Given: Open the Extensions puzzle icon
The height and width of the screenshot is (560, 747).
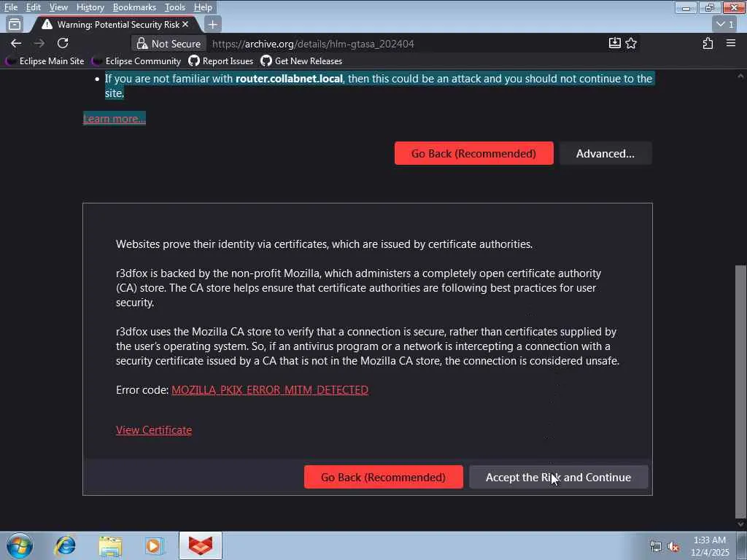Looking at the screenshot, I should tap(708, 43).
